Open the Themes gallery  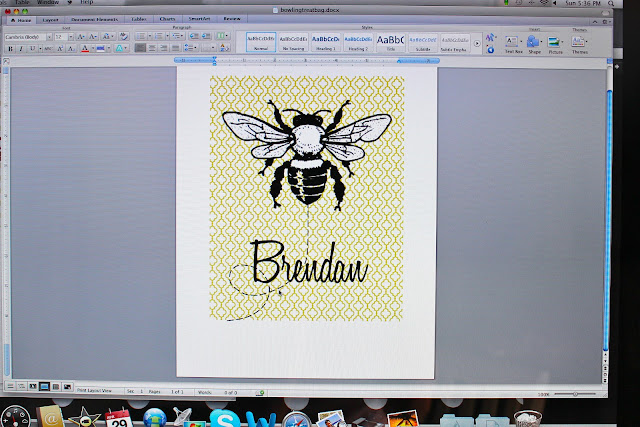(580, 44)
